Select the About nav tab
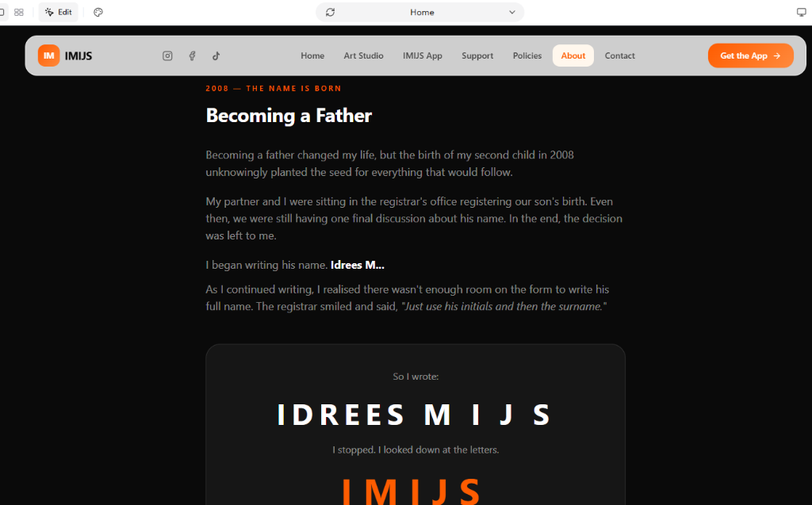Viewport: 812px width, 505px height. (573, 56)
